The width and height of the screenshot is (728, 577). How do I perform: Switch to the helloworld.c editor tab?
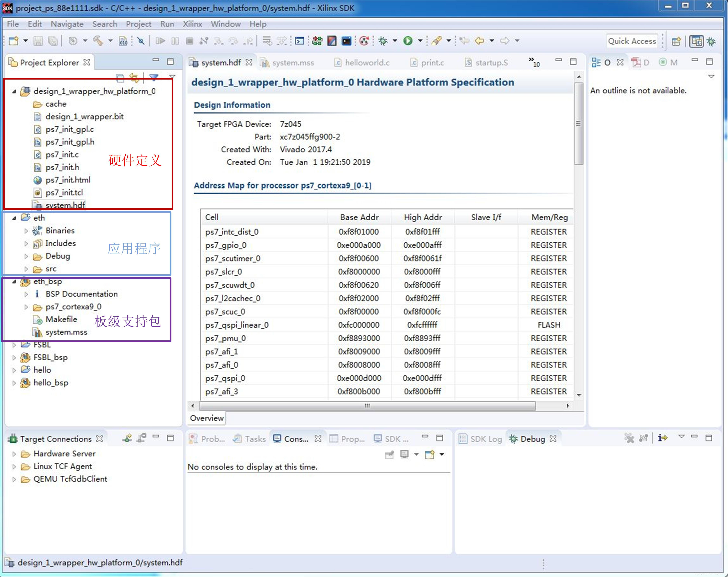coord(367,62)
